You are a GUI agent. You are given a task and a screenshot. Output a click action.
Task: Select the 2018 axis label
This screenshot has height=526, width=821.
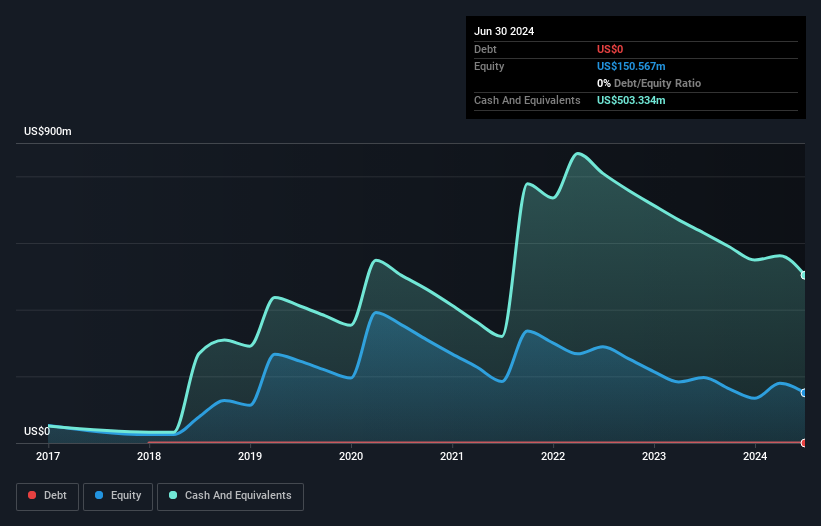149,456
